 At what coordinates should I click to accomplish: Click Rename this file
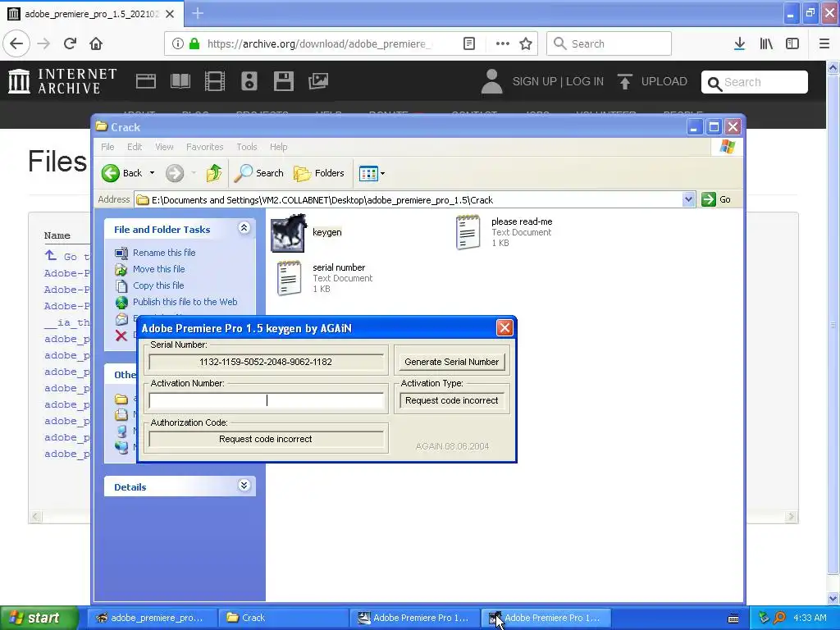pyautogui.click(x=164, y=253)
